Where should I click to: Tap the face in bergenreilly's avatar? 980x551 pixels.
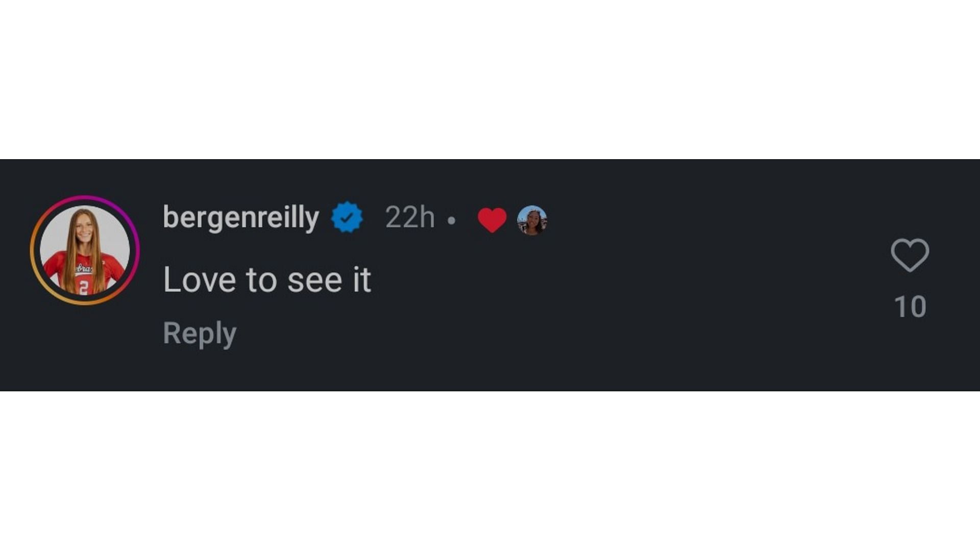pos(85,231)
